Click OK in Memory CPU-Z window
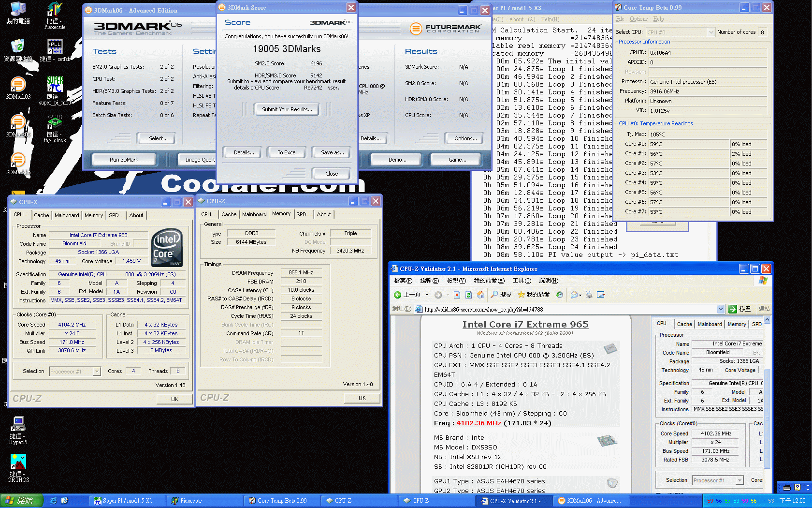 (362, 398)
